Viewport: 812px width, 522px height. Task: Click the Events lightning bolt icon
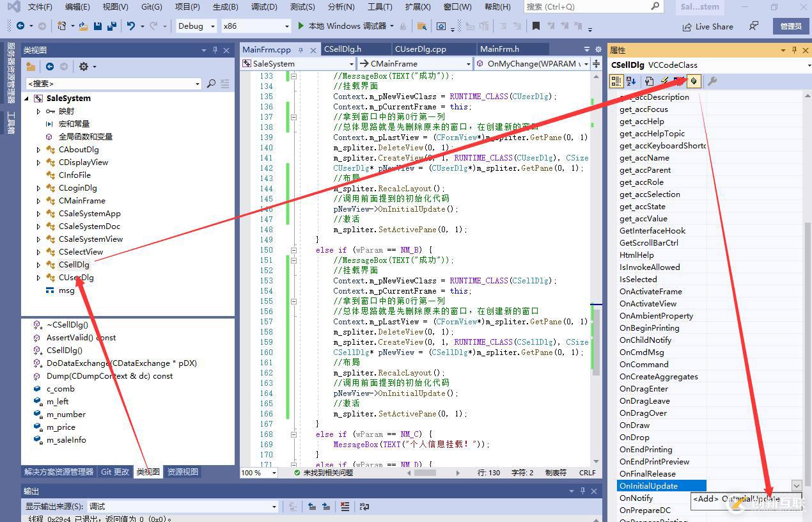tap(664, 81)
